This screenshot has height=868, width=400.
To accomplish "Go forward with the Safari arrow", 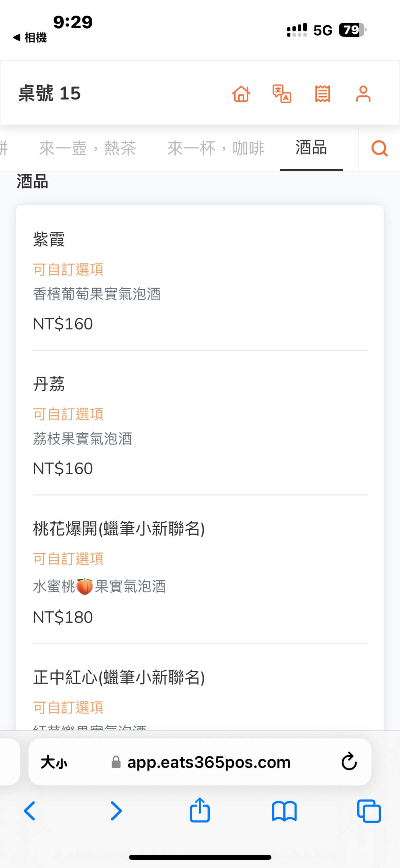I will (116, 811).
